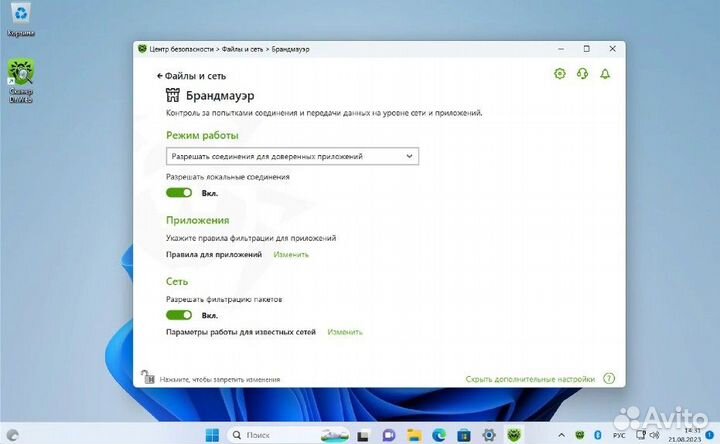
Task: Open the Режим работы dropdown
Action: pyautogui.click(x=292, y=156)
